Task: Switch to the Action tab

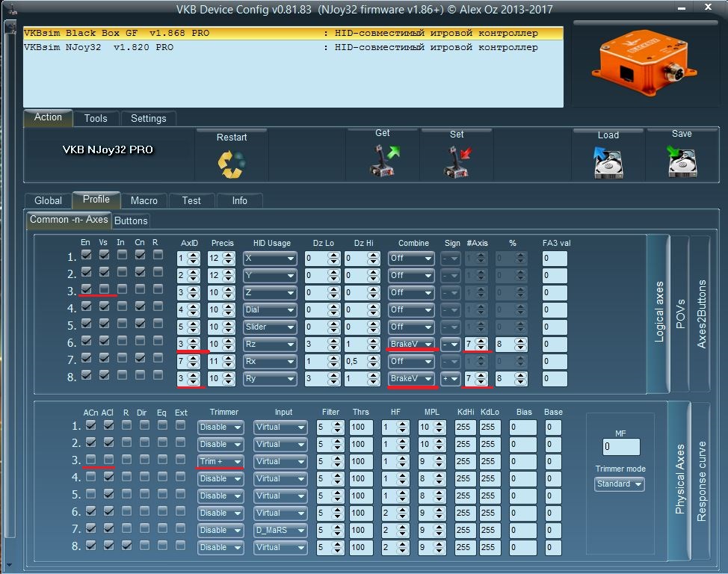Action: (x=48, y=117)
